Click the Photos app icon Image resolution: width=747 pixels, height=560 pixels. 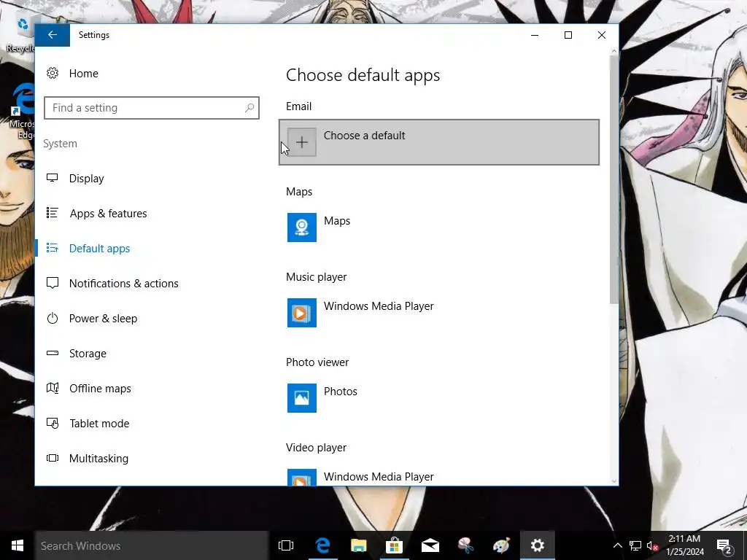tap(301, 397)
